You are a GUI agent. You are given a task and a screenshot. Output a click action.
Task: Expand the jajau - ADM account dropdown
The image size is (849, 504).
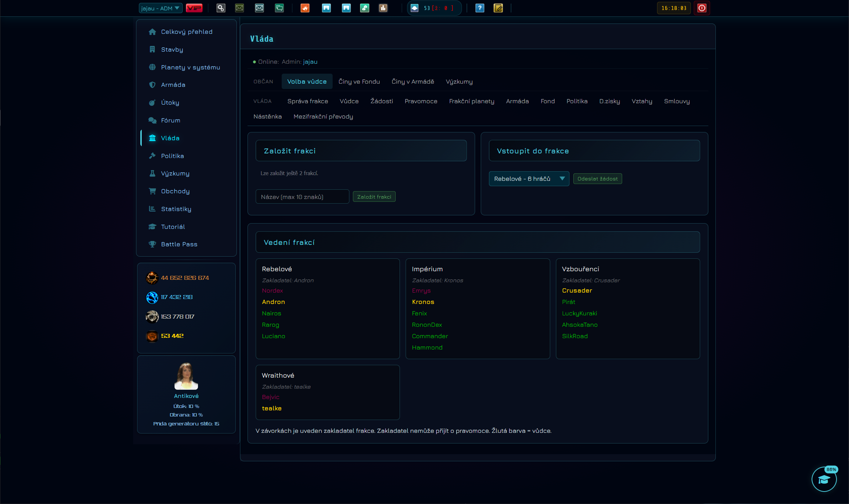coord(161,8)
